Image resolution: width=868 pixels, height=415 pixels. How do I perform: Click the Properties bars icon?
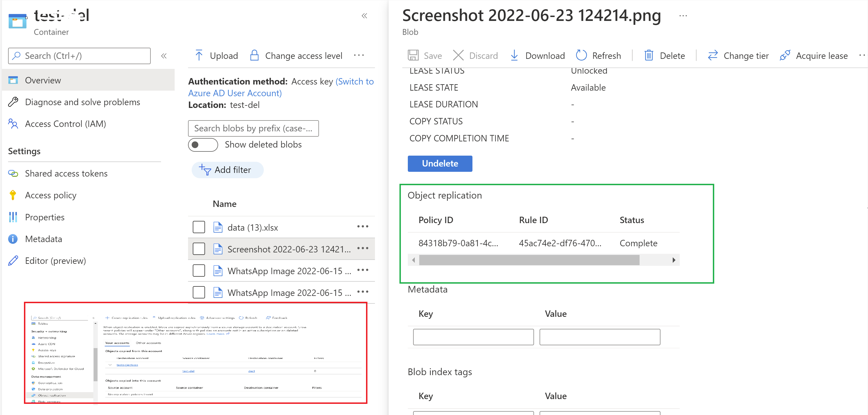coord(13,217)
